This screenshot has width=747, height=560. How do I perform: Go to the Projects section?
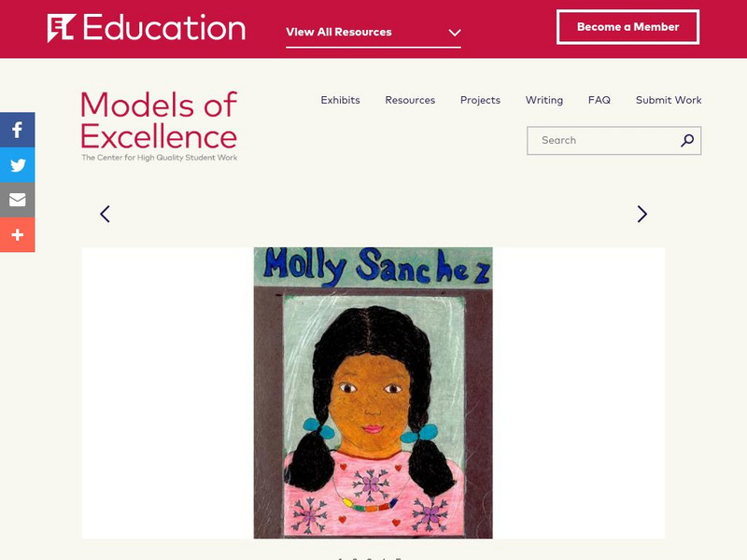click(x=480, y=100)
